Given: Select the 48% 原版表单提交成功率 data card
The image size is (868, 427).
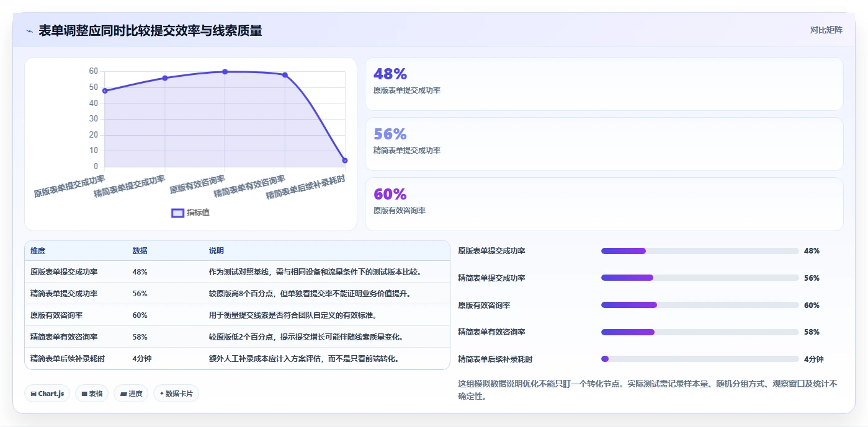Looking at the screenshot, I should (604, 84).
